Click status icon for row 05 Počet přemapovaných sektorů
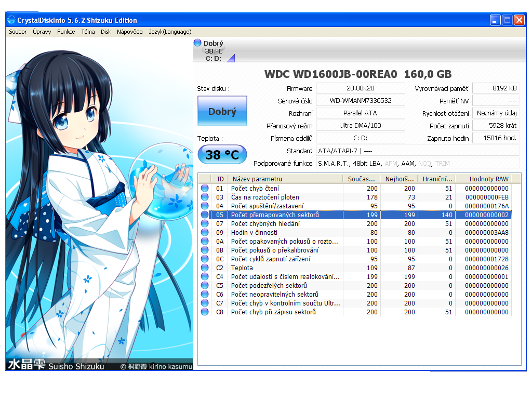 point(205,215)
